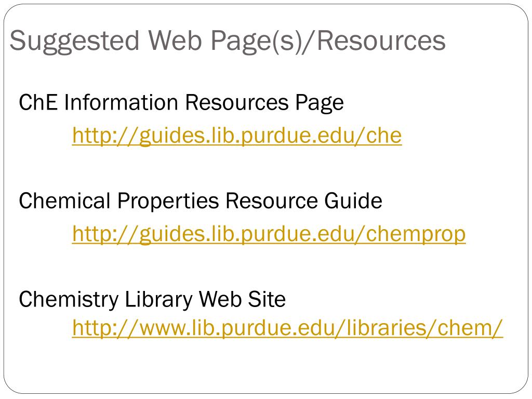The height and width of the screenshot is (399, 532).
Task: Click chemprop at the end of second link
Action: [416, 235]
